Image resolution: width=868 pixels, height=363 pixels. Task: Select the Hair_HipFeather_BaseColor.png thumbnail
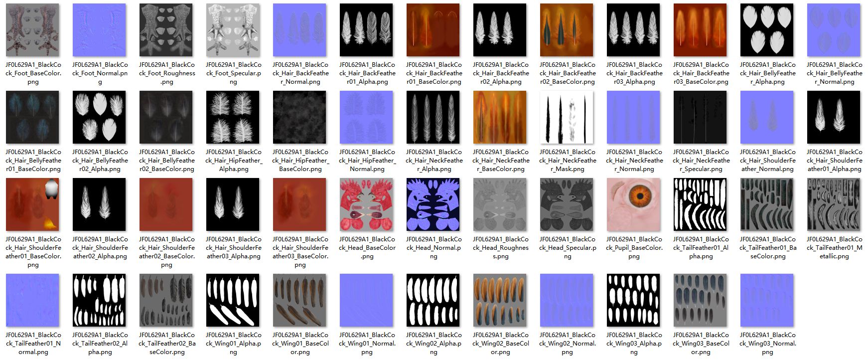pos(299,117)
